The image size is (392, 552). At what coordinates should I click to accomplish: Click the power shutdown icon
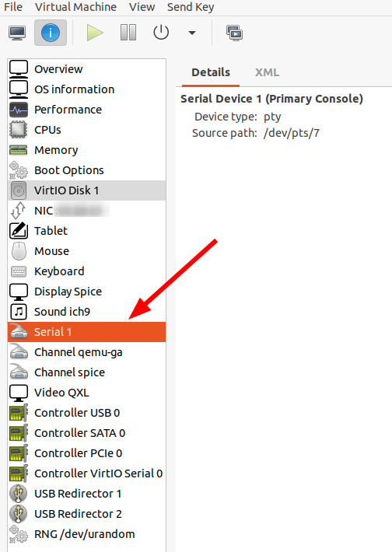161,33
